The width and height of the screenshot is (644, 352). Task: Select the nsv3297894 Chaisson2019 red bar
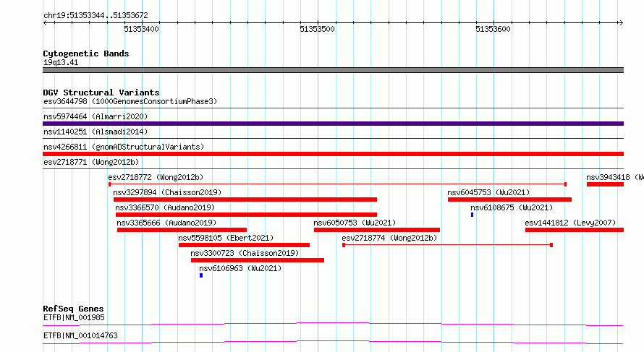tap(245, 199)
